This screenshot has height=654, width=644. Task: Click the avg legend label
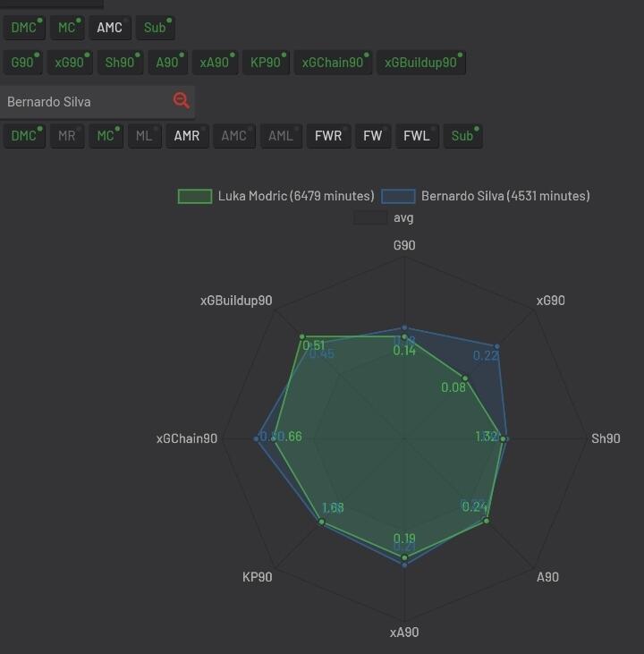click(x=403, y=218)
